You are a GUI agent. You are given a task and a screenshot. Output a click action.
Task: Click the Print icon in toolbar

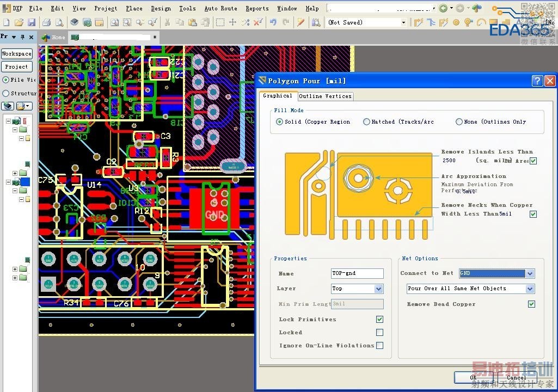46,22
